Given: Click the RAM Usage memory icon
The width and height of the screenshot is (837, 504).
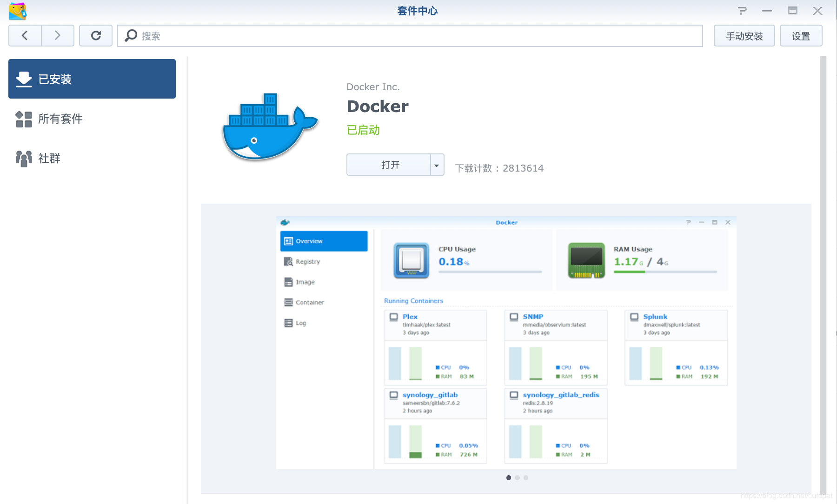Looking at the screenshot, I should point(586,260).
